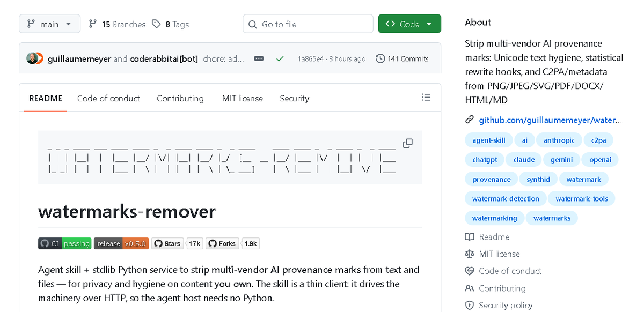Open Code of conduct sidebar link
The height and width of the screenshot is (312, 644).
coord(503,271)
